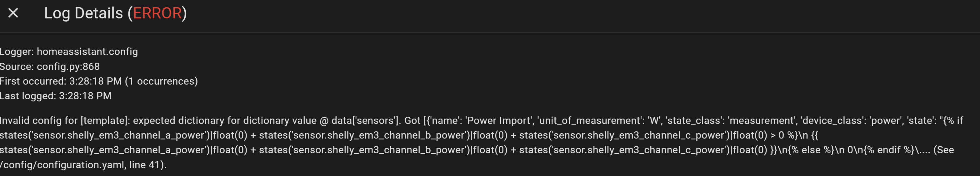Image resolution: width=980 pixels, height=176 pixels.
Task: Select the Source: config.py:868 line
Action: (50, 66)
